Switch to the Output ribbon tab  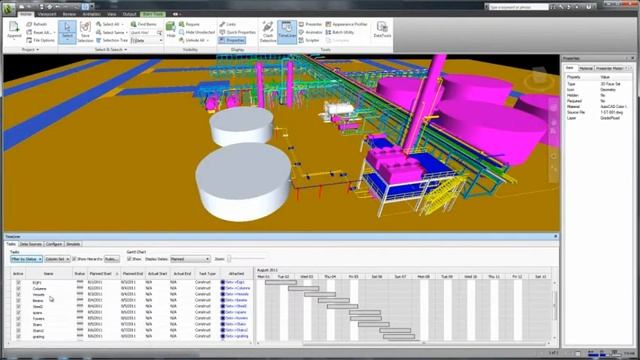pyautogui.click(x=129, y=14)
